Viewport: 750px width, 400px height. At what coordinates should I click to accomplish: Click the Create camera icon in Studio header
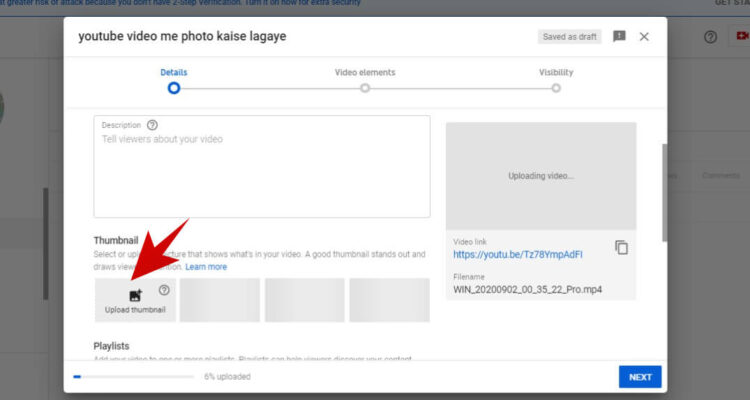(x=742, y=36)
